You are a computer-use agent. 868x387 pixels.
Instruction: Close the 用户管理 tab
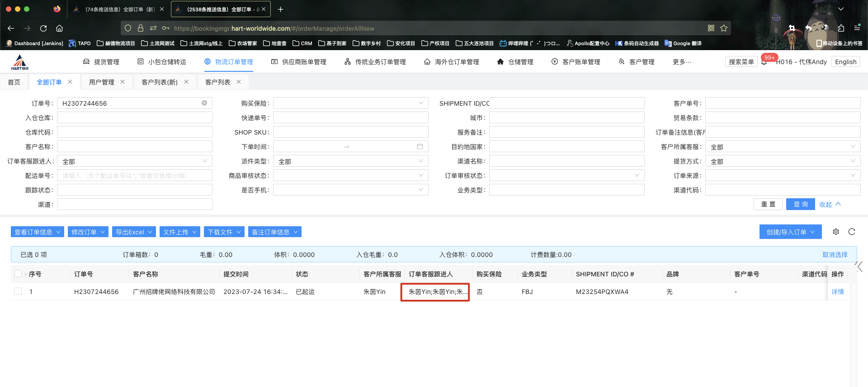pyautogui.click(x=123, y=82)
